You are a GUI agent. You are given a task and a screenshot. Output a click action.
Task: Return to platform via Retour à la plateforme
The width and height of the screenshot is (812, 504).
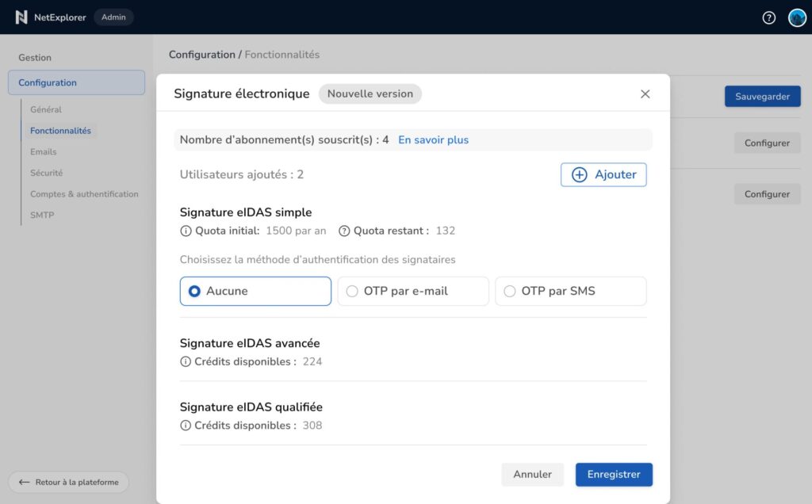pyautogui.click(x=68, y=482)
